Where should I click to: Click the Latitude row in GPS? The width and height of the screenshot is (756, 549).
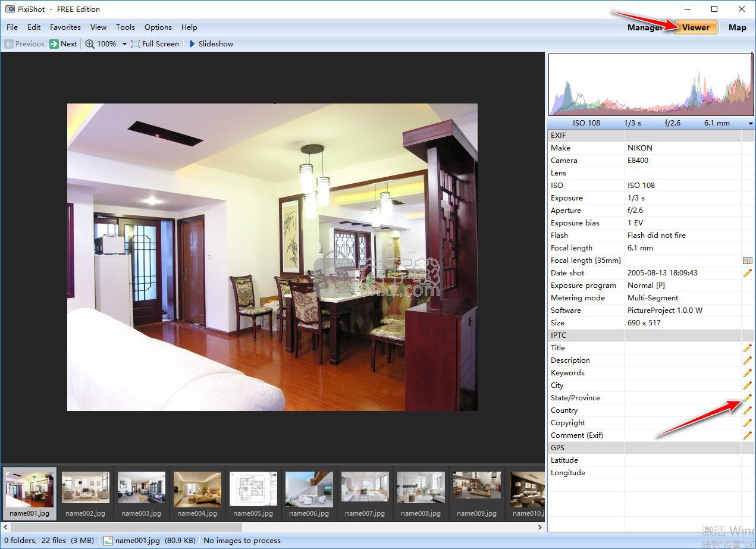point(651,460)
